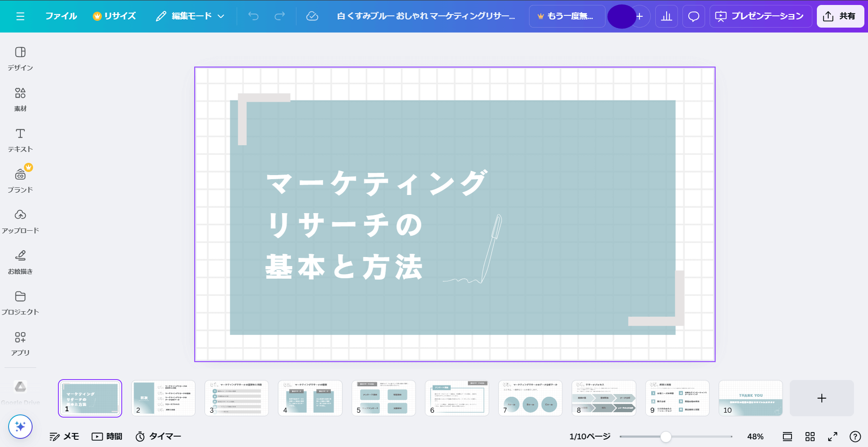Select slide 2 thumbnail
This screenshot has height=447, width=868.
pos(163,398)
